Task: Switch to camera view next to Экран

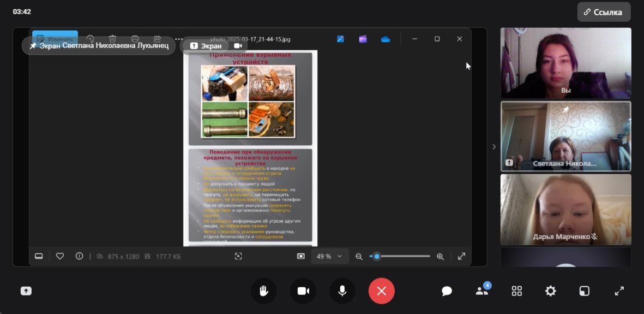Action: (x=237, y=46)
